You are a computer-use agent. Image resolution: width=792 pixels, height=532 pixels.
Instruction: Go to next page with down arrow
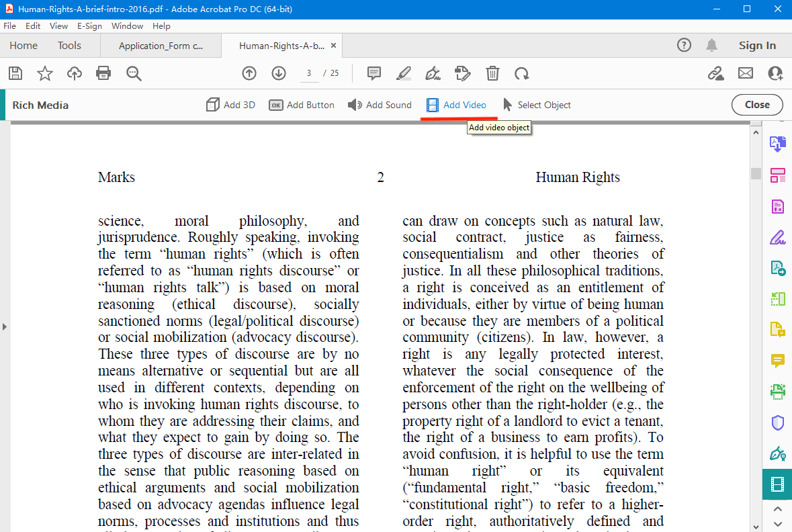[x=278, y=73]
